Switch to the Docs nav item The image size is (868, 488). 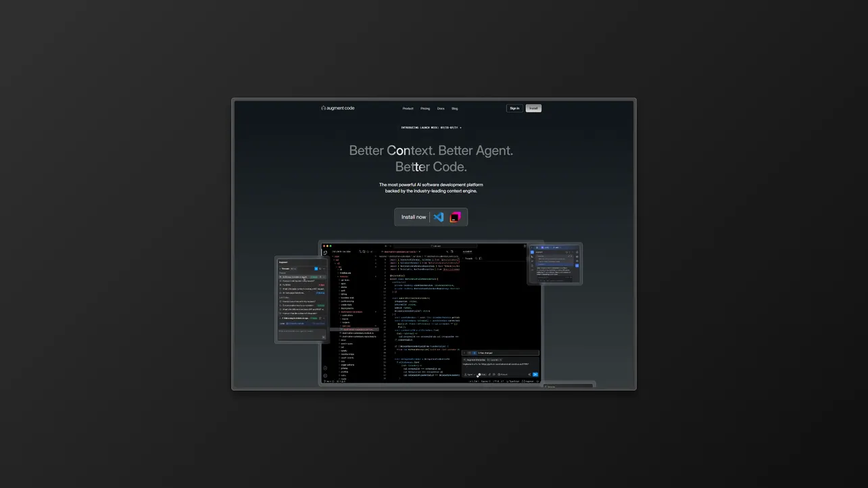(441, 108)
